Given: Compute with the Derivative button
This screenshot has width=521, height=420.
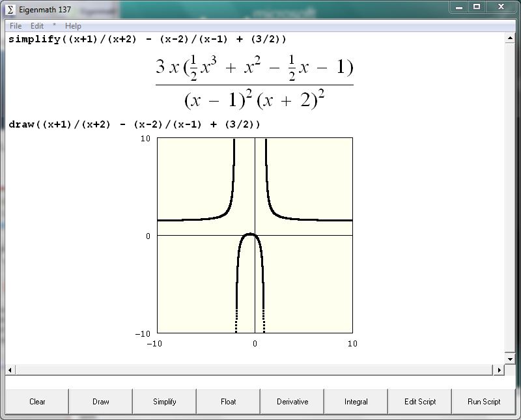Looking at the screenshot, I should click(292, 402).
